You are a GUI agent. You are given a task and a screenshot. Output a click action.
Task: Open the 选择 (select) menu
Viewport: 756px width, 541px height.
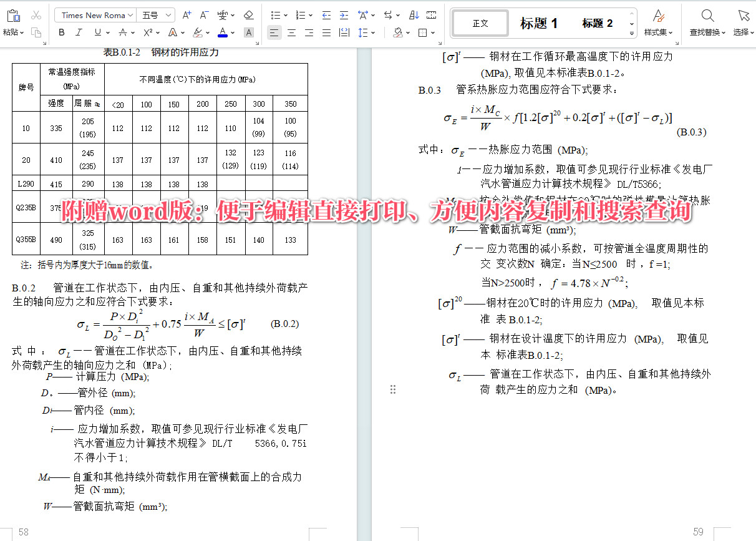pyautogui.click(x=744, y=23)
